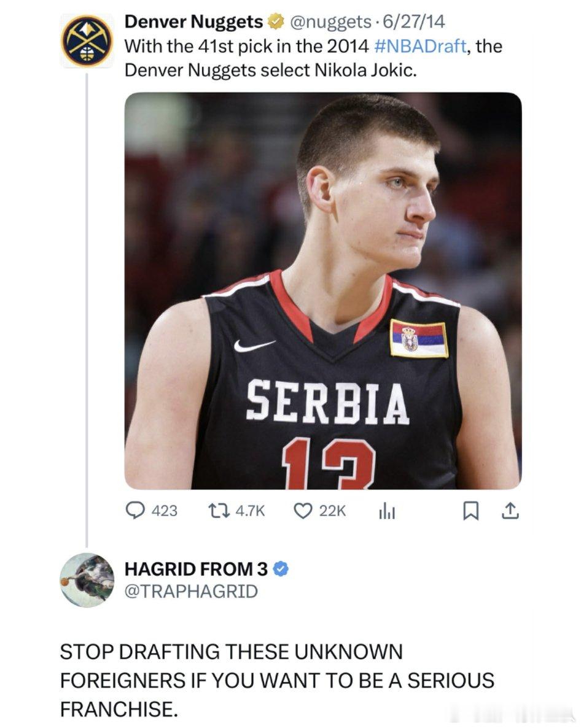581x728 pixels.
Task: Like the Nikola Jokic draft tweet
Action: (303, 511)
